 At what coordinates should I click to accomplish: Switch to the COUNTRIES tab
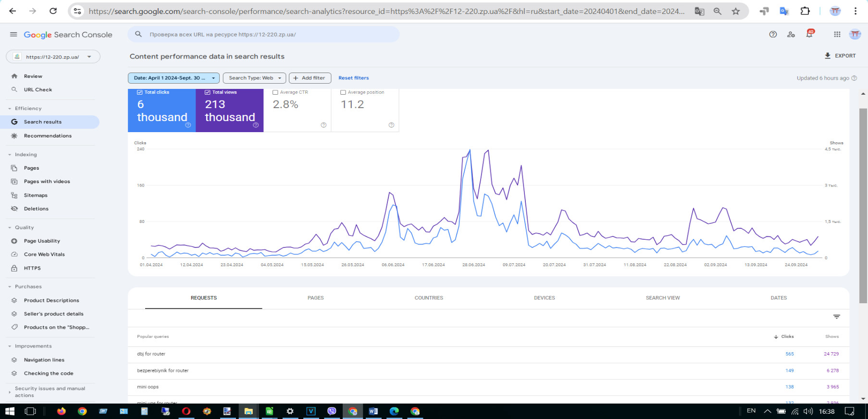[429, 298]
